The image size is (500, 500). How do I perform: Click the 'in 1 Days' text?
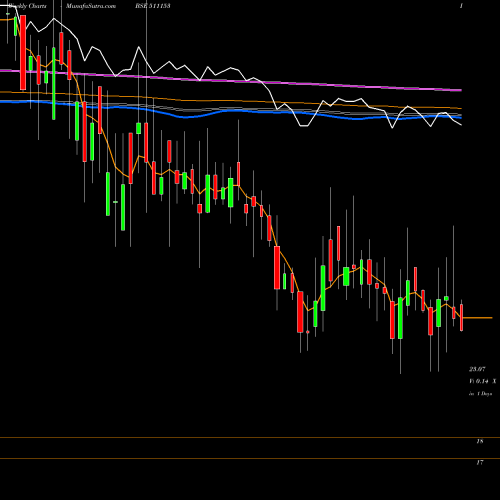pos(481,394)
